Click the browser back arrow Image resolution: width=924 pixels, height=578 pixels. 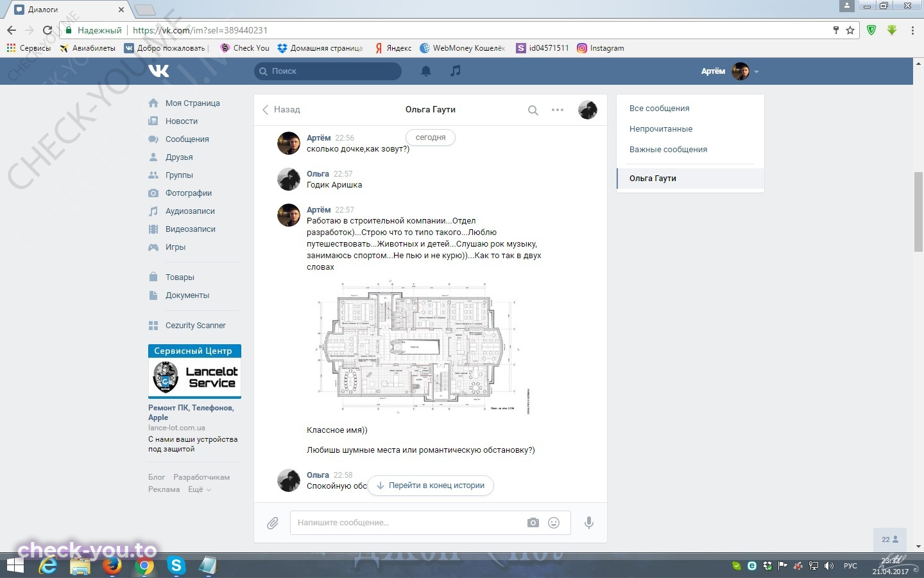coord(12,30)
